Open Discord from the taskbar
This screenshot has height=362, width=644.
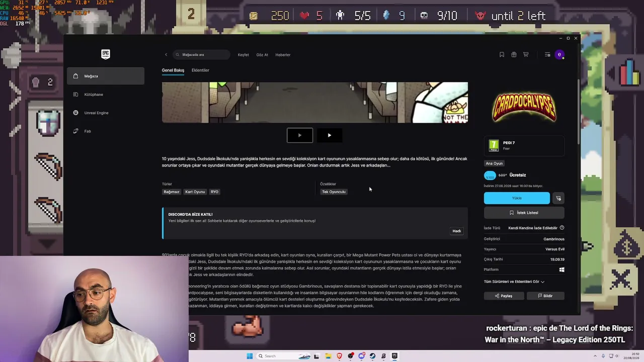362,356
